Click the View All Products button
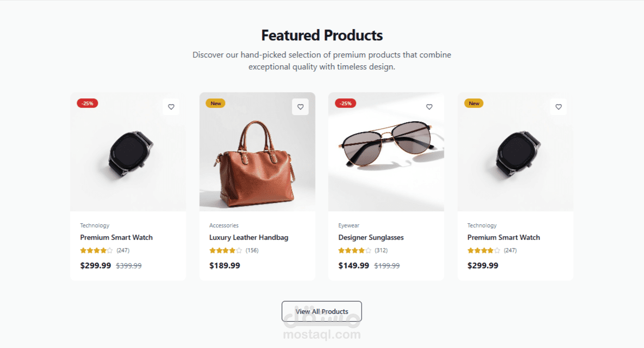Screen dimensions: 644x348 [x=322, y=311]
